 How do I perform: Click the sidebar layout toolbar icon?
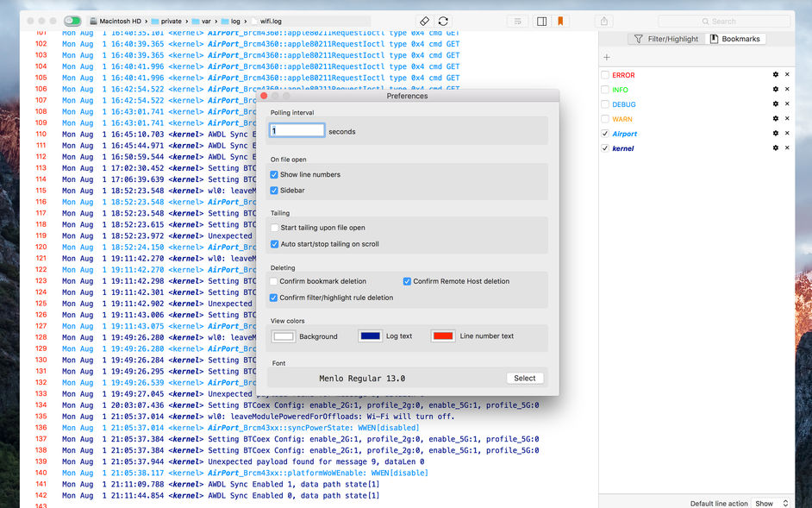[541, 21]
